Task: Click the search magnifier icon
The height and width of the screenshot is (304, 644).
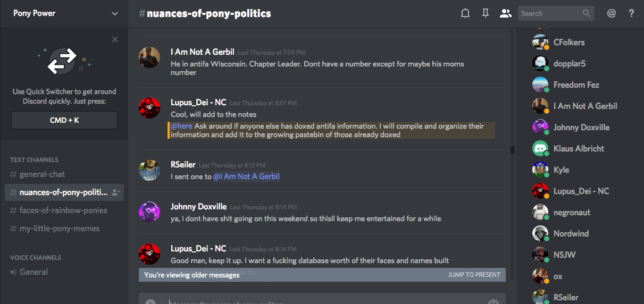Action: click(586, 14)
